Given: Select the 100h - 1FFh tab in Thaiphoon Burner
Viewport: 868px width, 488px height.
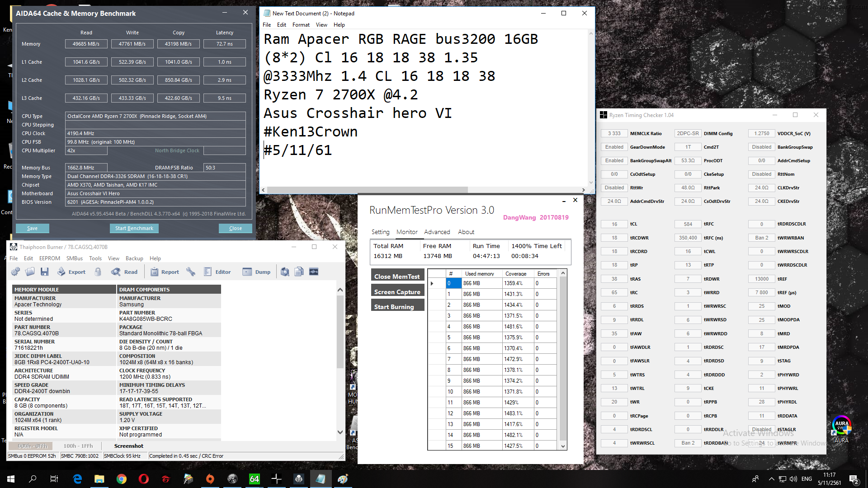Looking at the screenshot, I should click(78, 446).
